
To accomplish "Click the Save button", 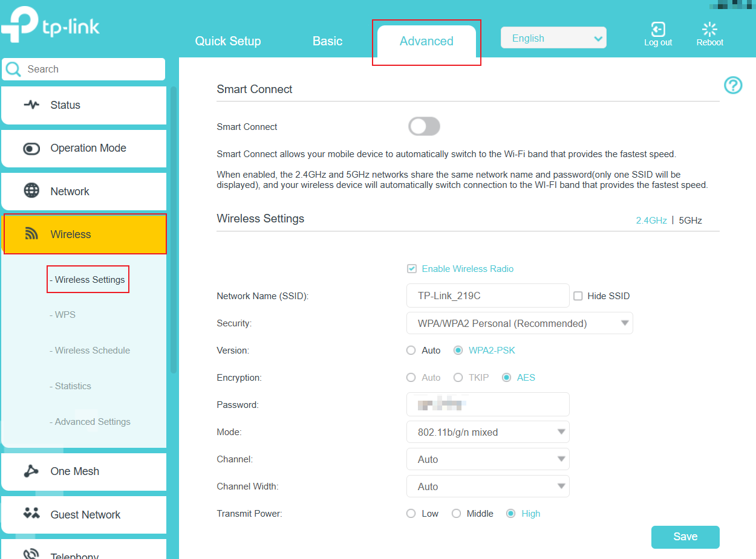I will (685, 537).
